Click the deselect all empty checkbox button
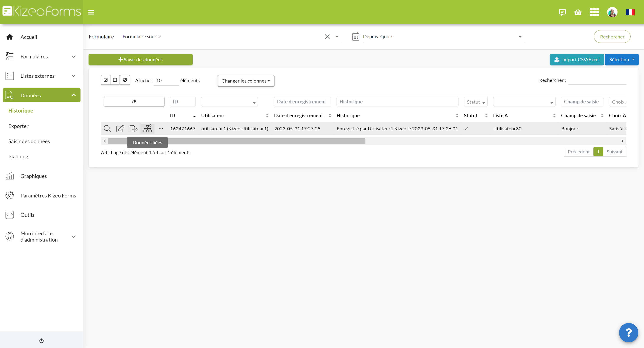The height and width of the screenshot is (348, 644). click(x=115, y=80)
